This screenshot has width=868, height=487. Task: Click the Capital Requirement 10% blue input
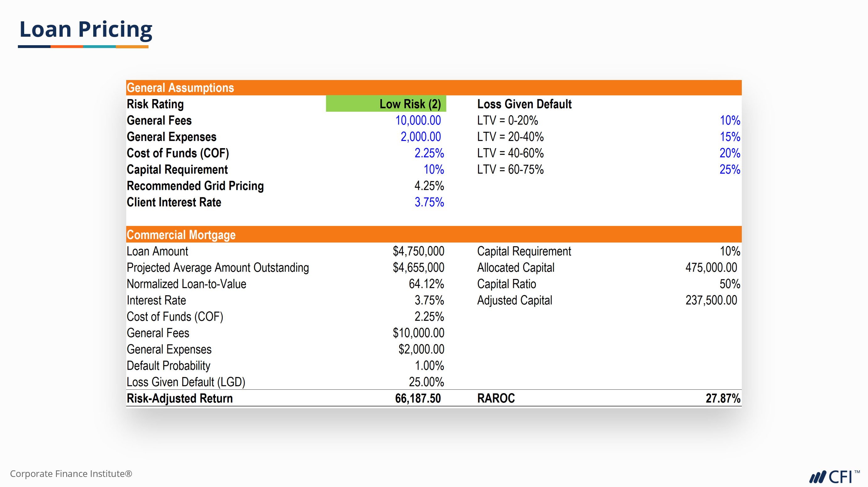coord(434,169)
